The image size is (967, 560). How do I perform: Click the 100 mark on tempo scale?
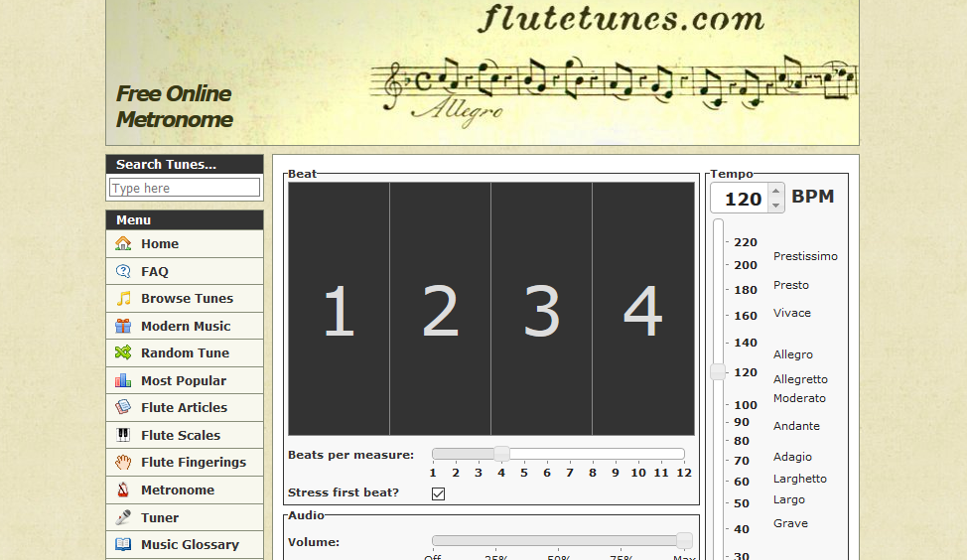[745, 405]
